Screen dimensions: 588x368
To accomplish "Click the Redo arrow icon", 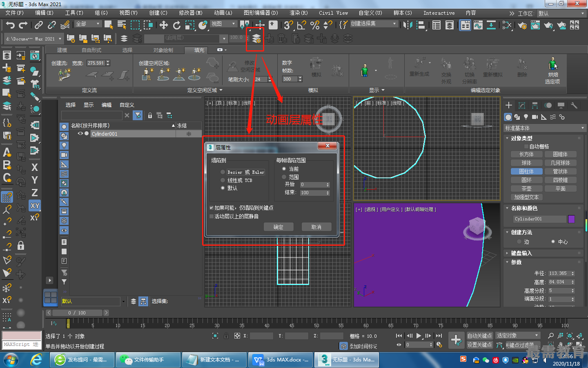I will (x=23, y=25).
